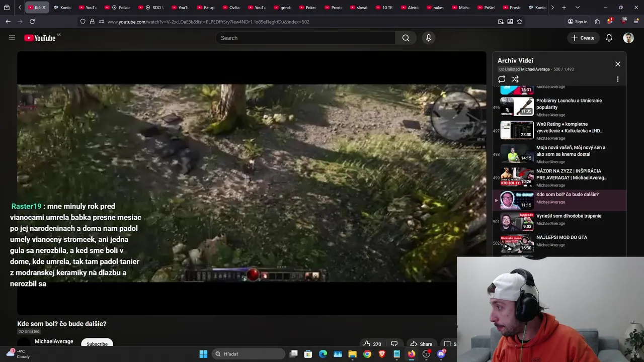Open Firefox View icon left of the tabs
The width and height of the screenshot is (644, 362).
7,8
